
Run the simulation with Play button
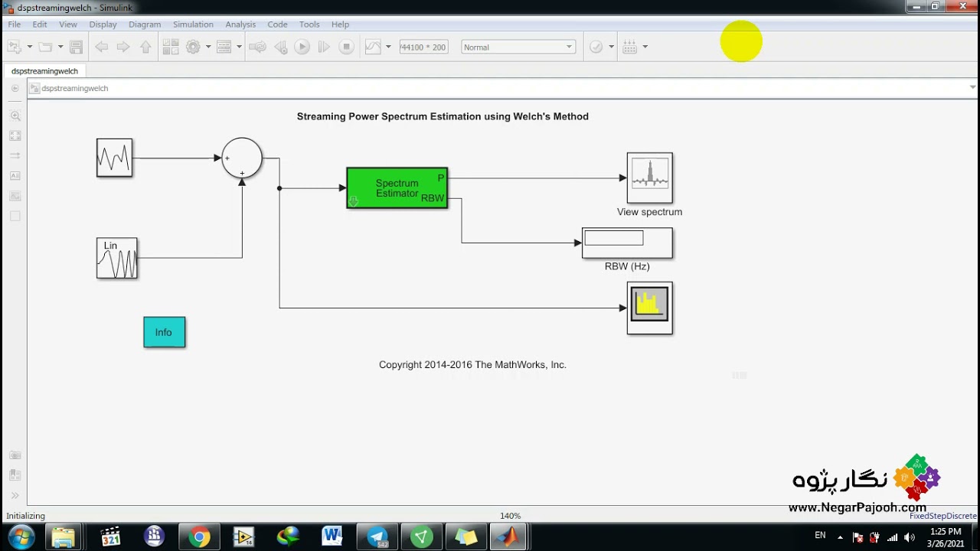(x=302, y=47)
